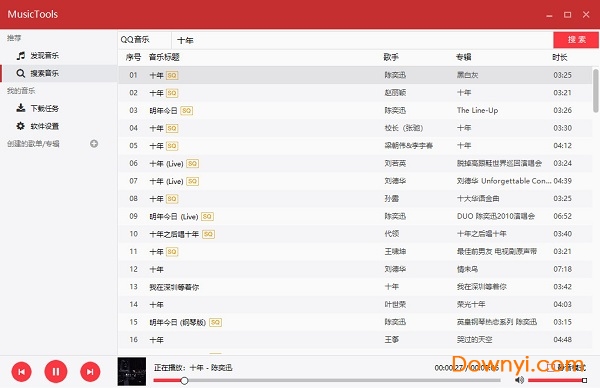Add a new playlist with the plus icon

[x=94, y=143]
